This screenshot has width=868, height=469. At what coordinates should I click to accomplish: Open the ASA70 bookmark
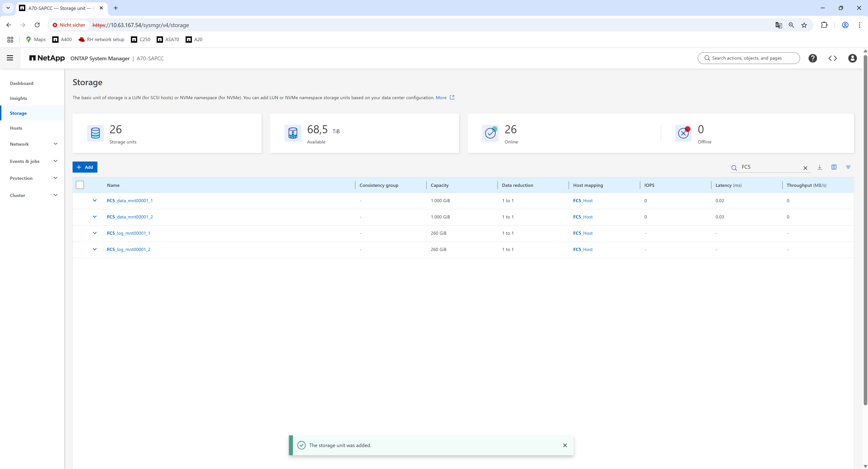(168, 39)
